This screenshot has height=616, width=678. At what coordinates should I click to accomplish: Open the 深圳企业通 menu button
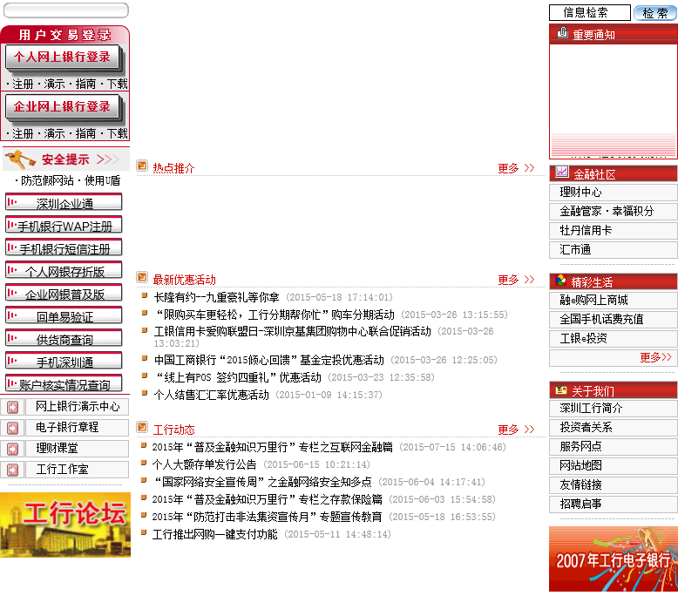point(64,202)
